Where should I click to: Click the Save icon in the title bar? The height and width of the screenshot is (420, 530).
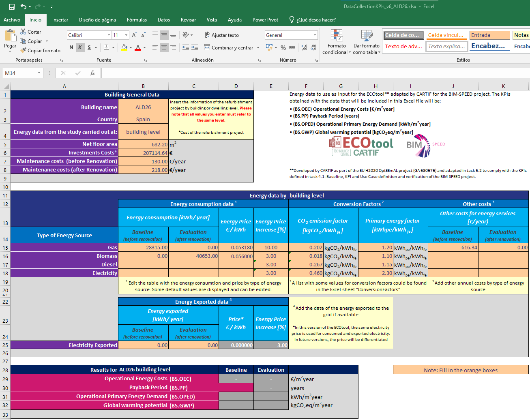point(11,6)
